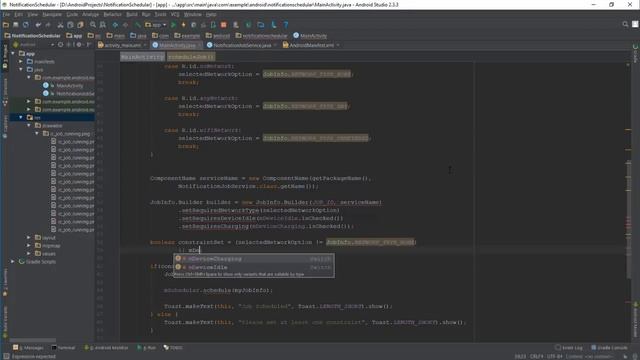Open the Window menu

tap(193, 14)
